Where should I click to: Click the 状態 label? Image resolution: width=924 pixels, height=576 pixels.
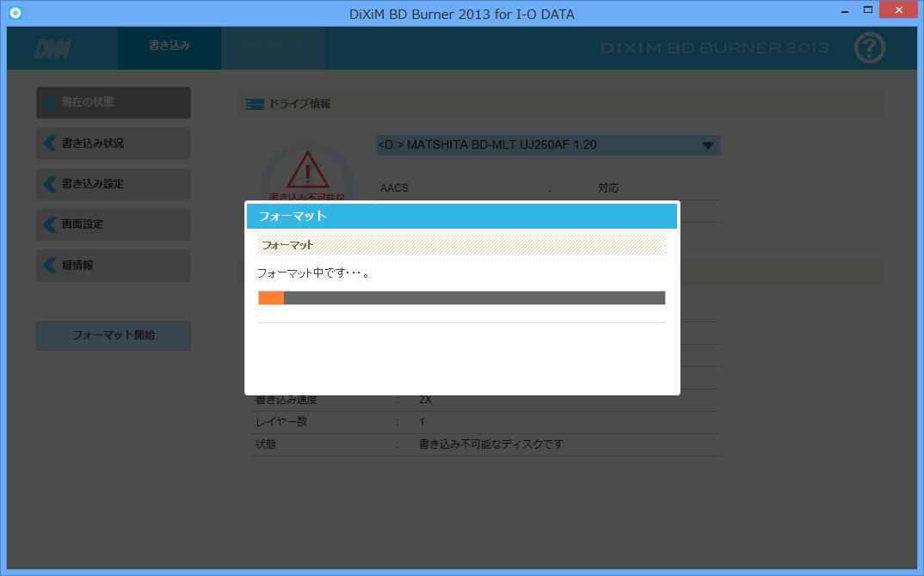coord(266,444)
